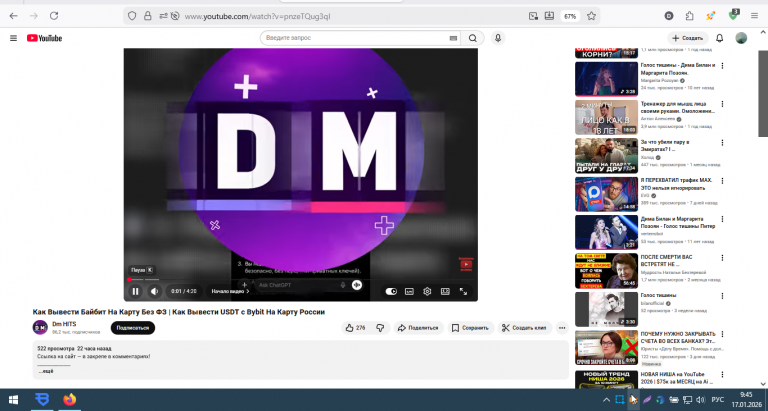
Task: Subscribe with the 'Подписаться' button
Action: pos(133,328)
